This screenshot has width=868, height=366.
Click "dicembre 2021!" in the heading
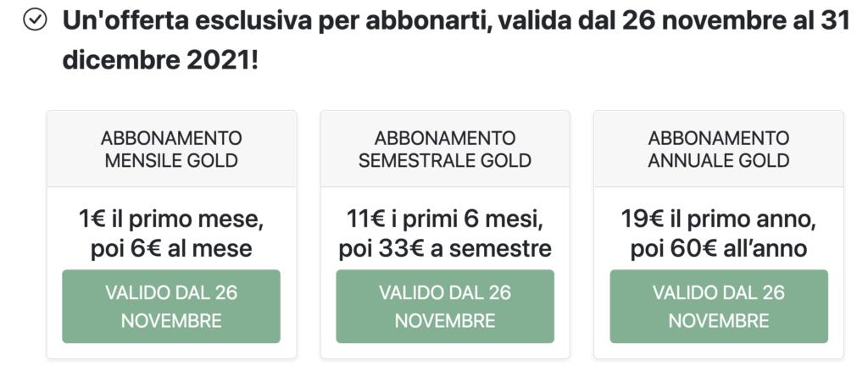click(x=160, y=61)
